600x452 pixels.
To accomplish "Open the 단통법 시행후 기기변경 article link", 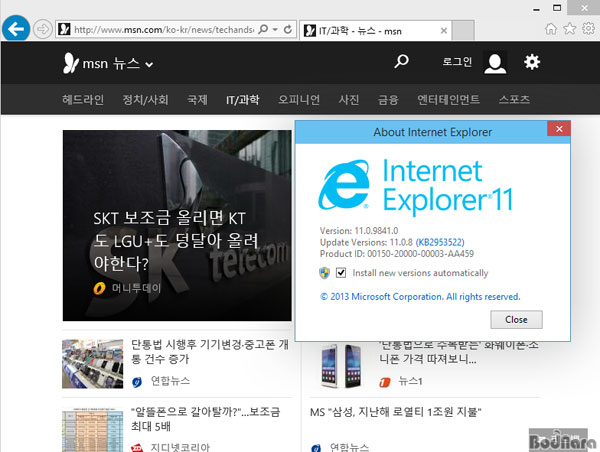I will [x=210, y=352].
